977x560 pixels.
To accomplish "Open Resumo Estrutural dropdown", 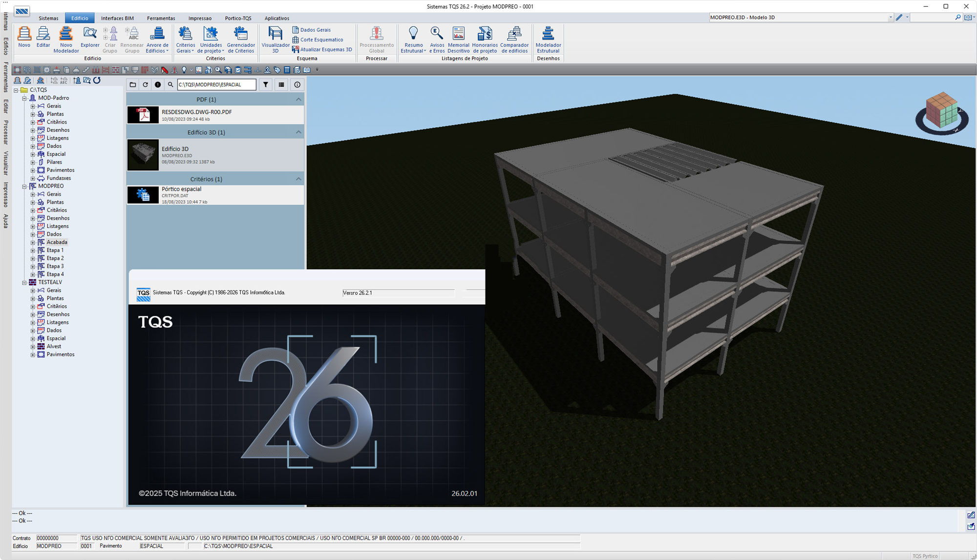I will 413,40.
